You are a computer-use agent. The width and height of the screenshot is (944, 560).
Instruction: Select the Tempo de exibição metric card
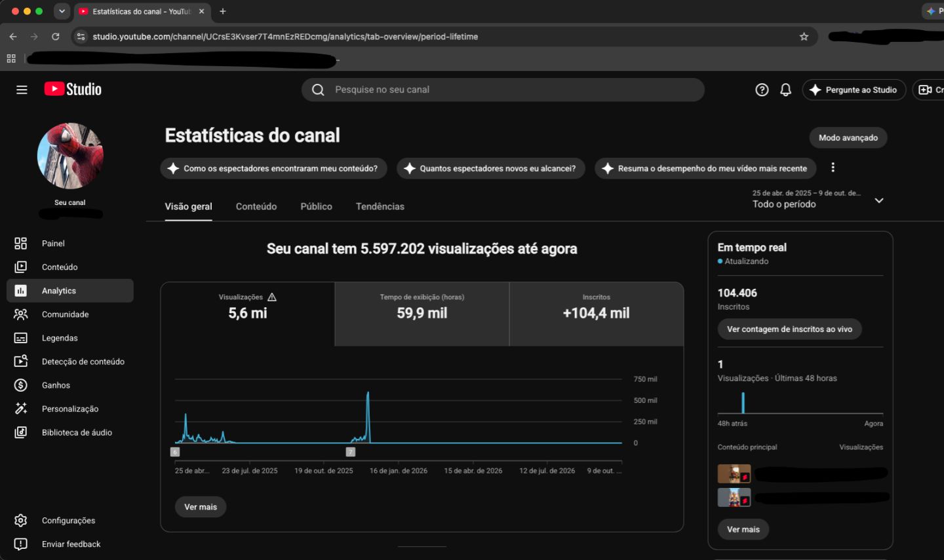(422, 314)
